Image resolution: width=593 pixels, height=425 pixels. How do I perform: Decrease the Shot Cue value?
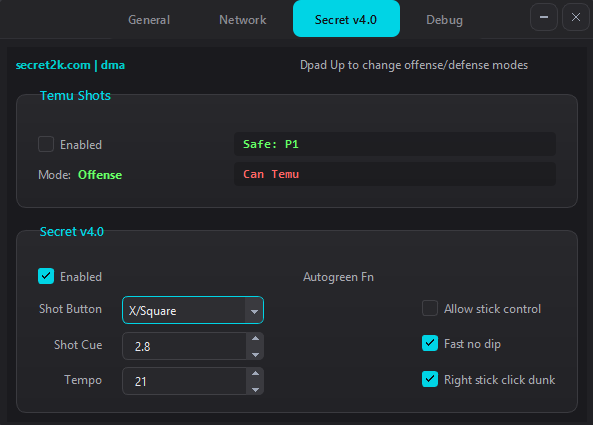(x=255, y=355)
